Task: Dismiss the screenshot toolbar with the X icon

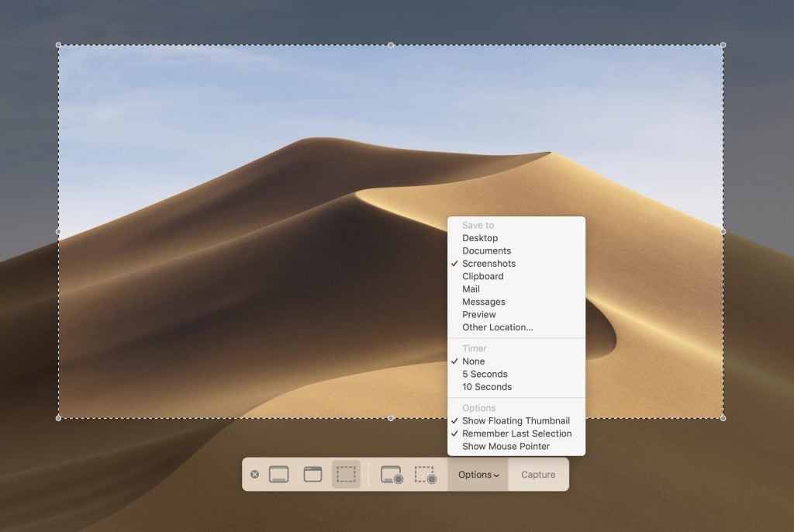Action: coord(255,474)
